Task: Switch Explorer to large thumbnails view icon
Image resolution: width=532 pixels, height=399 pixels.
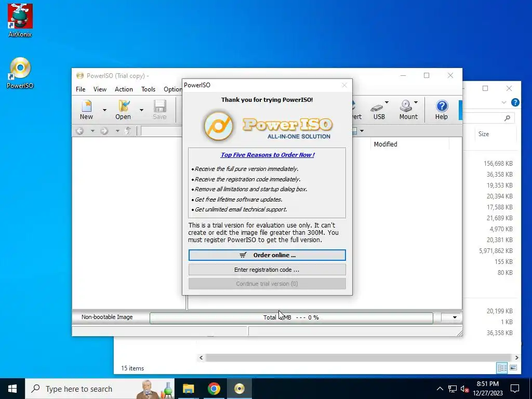Action: 513,368
